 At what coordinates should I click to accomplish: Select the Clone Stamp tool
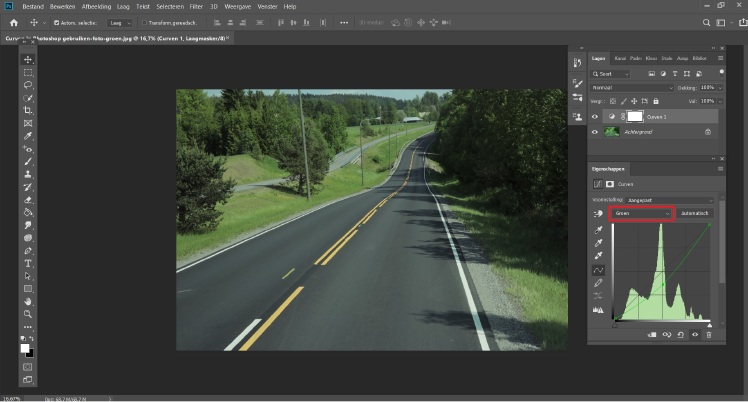point(28,175)
